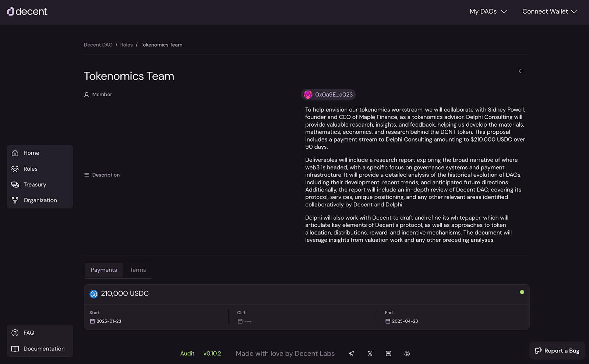The height and width of the screenshot is (364, 589).
Task: Click the Roles breadcrumb link
Action: pyautogui.click(x=126, y=45)
